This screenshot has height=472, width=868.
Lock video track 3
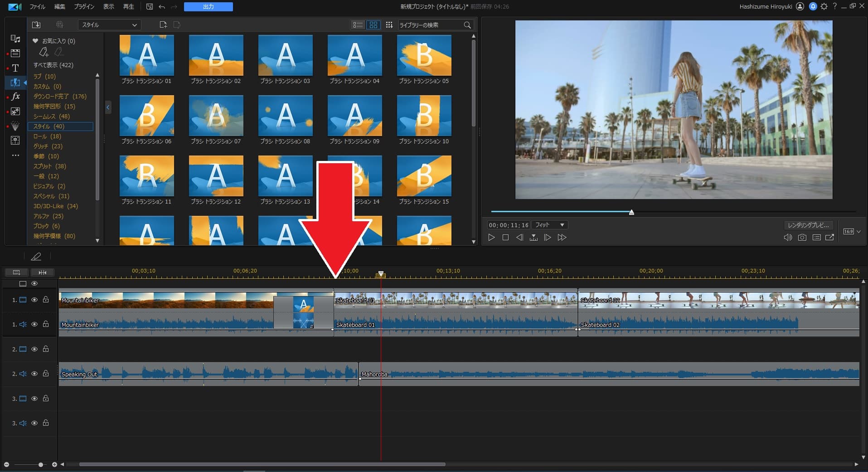point(46,398)
